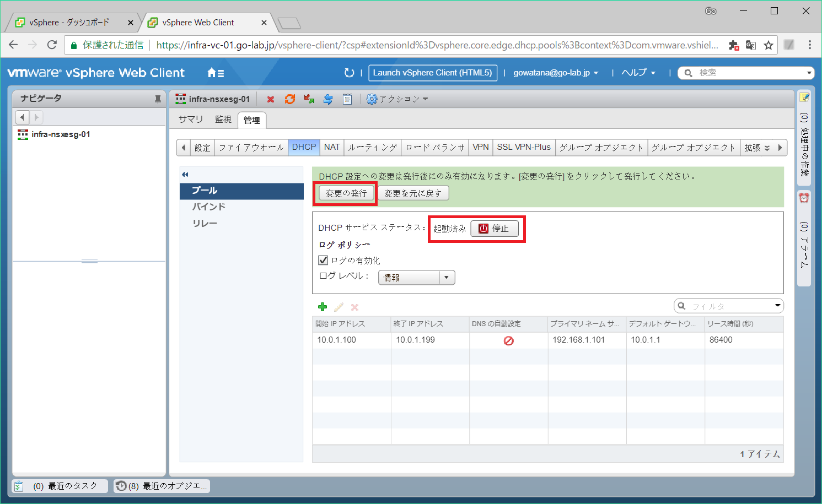Delete the DHCP pool using the X above the table
This screenshot has width=822, height=504.
[354, 307]
